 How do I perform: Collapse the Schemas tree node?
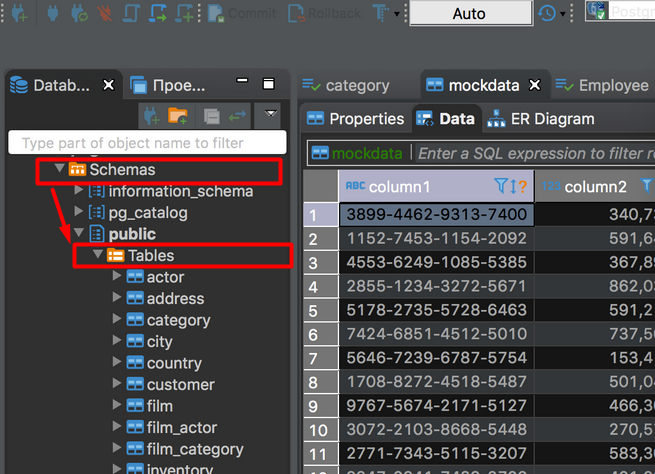pyautogui.click(x=60, y=168)
